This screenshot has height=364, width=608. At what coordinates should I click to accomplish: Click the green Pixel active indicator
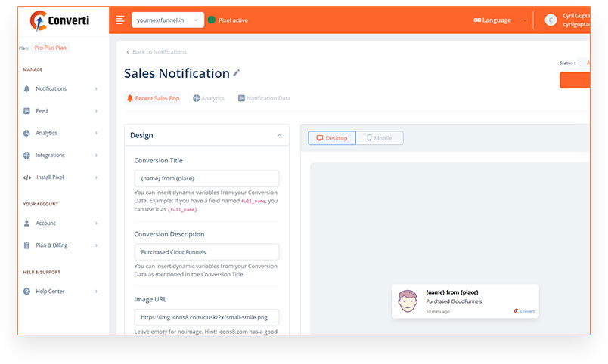(x=212, y=20)
